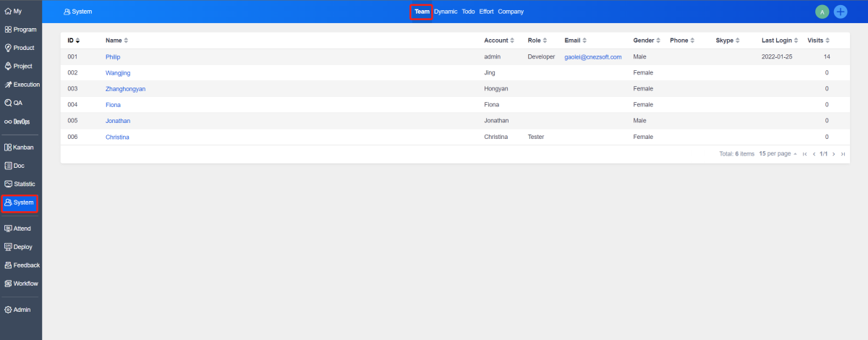
Task: Open the Kanban module in sidebar
Action: [20, 147]
